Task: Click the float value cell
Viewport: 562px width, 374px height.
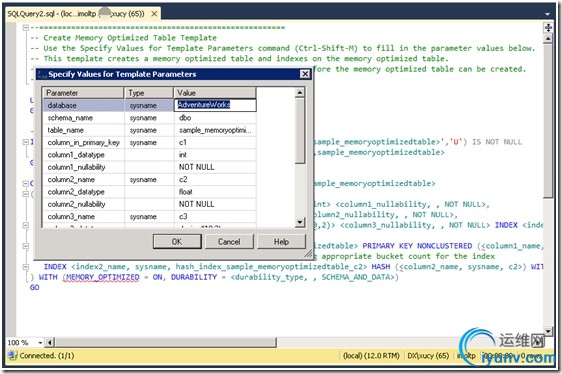Action: click(x=215, y=192)
